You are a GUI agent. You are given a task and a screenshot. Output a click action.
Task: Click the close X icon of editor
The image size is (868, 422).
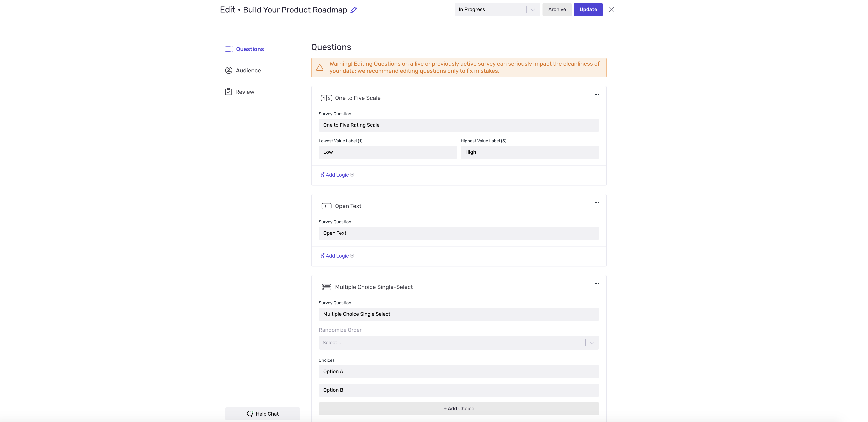[611, 9]
